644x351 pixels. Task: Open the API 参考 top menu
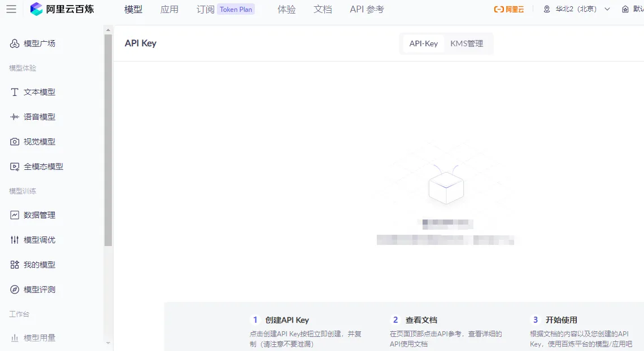pos(367,9)
